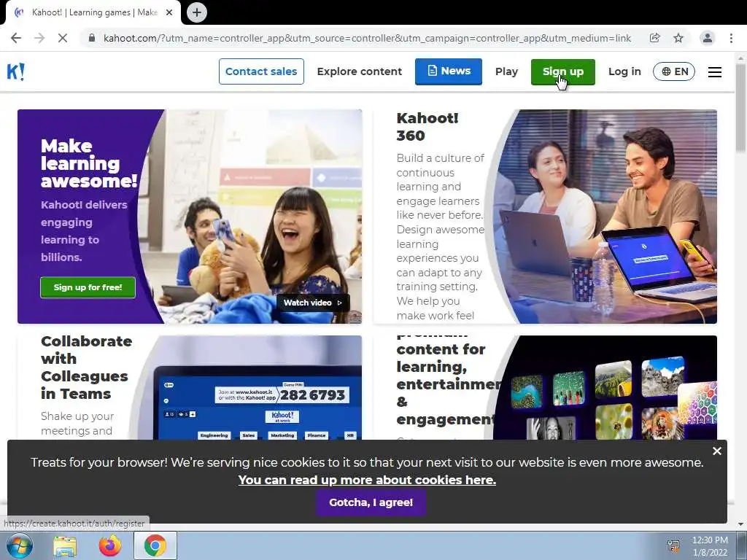
Task: Bookmark this page with star icon
Action: click(x=678, y=38)
